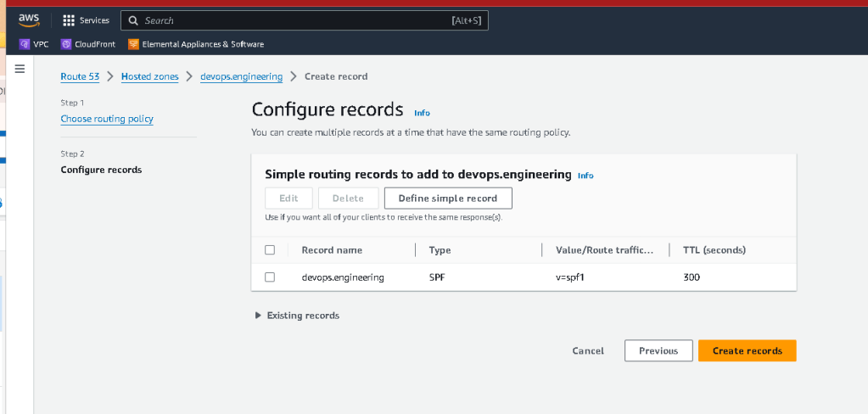
Task: Open the AWS console home logo
Action: 29,20
